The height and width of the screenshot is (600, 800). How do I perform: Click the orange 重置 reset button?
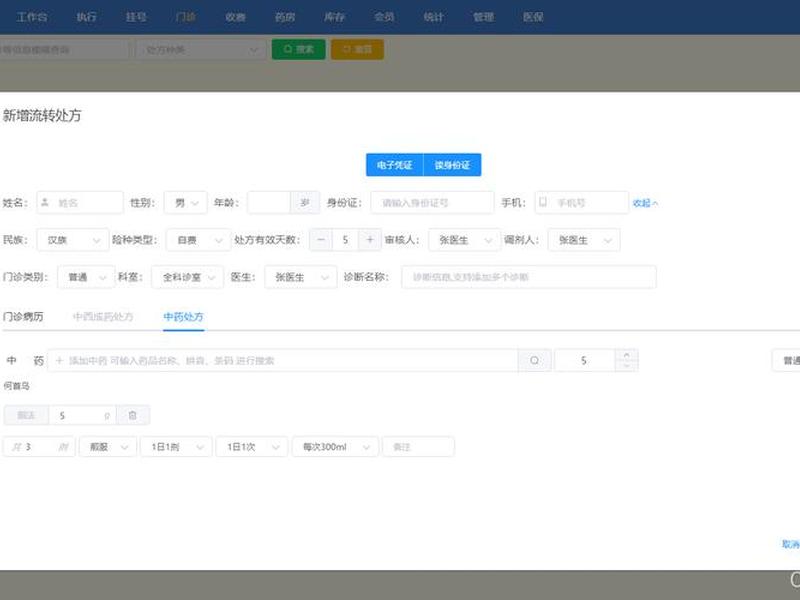pyautogui.click(x=357, y=49)
